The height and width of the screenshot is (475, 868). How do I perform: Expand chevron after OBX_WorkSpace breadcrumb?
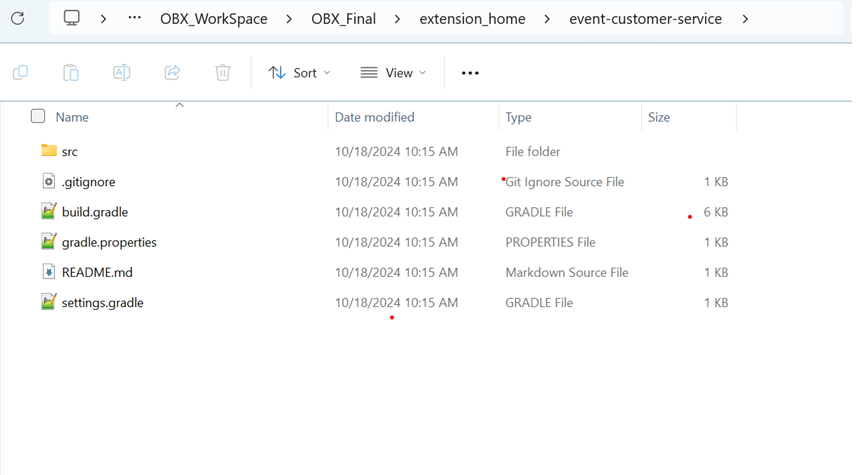[289, 19]
